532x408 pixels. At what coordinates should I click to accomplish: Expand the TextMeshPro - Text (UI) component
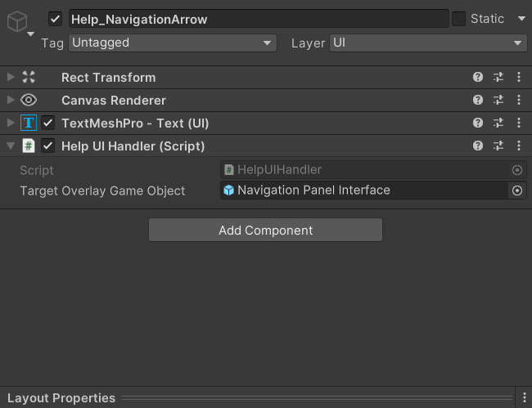(x=11, y=123)
